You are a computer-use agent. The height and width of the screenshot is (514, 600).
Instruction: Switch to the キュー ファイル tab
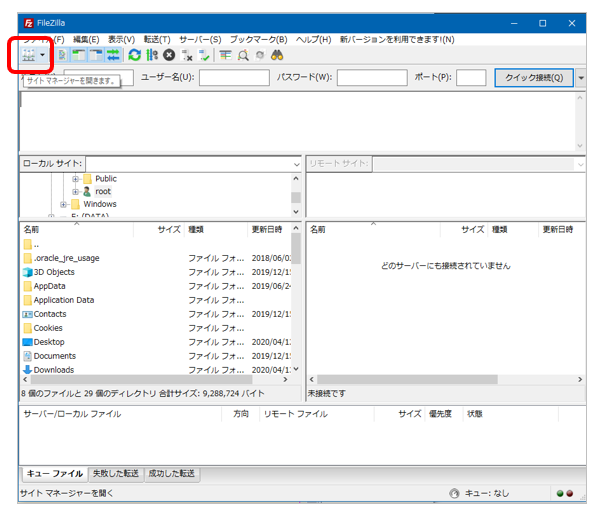coord(54,474)
